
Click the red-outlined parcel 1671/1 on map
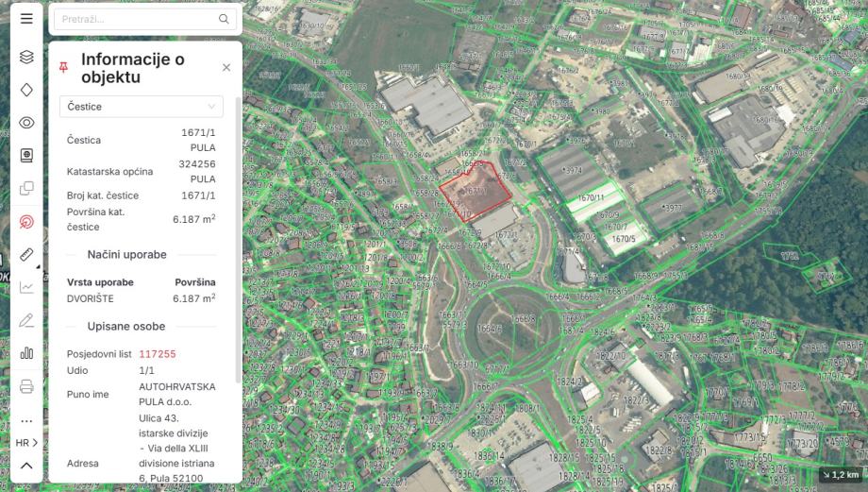click(x=475, y=191)
